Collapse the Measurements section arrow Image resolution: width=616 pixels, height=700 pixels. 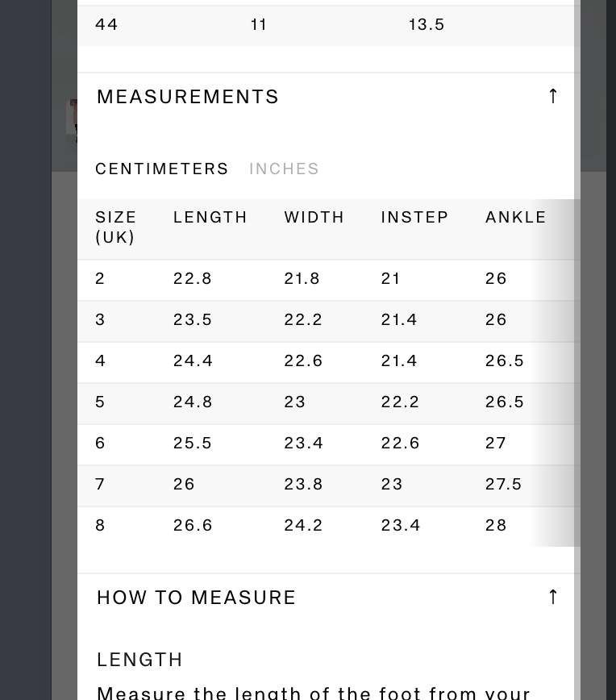click(552, 96)
